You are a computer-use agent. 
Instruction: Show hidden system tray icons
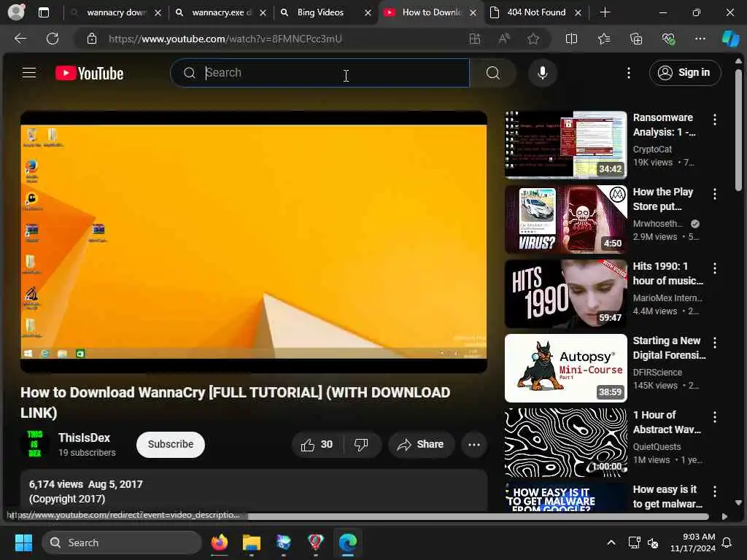click(x=611, y=542)
